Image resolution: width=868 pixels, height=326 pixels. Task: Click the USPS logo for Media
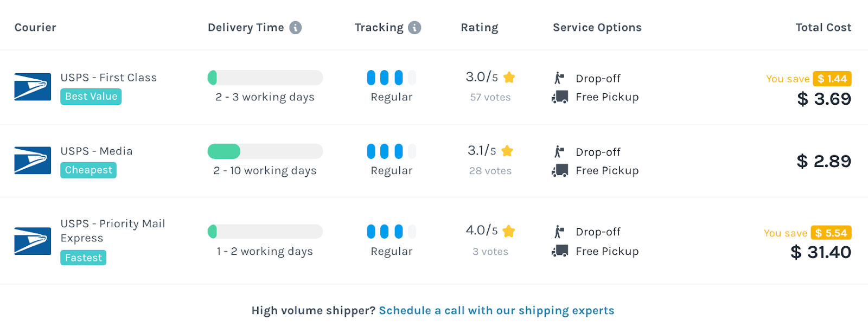(33, 161)
